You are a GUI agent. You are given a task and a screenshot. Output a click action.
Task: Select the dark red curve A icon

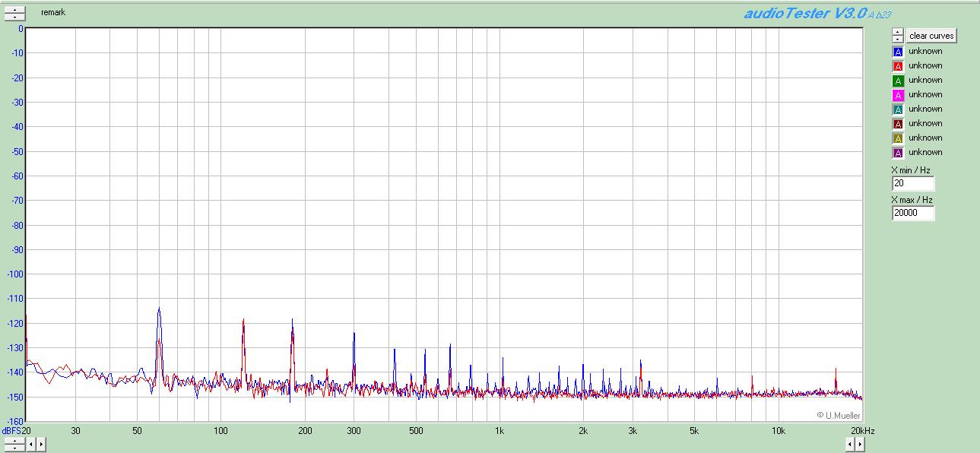[898, 124]
